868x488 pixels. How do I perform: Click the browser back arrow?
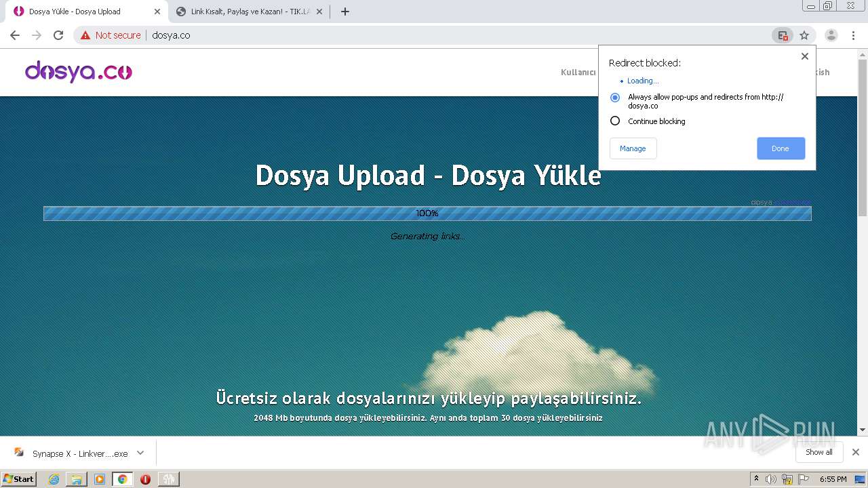15,35
